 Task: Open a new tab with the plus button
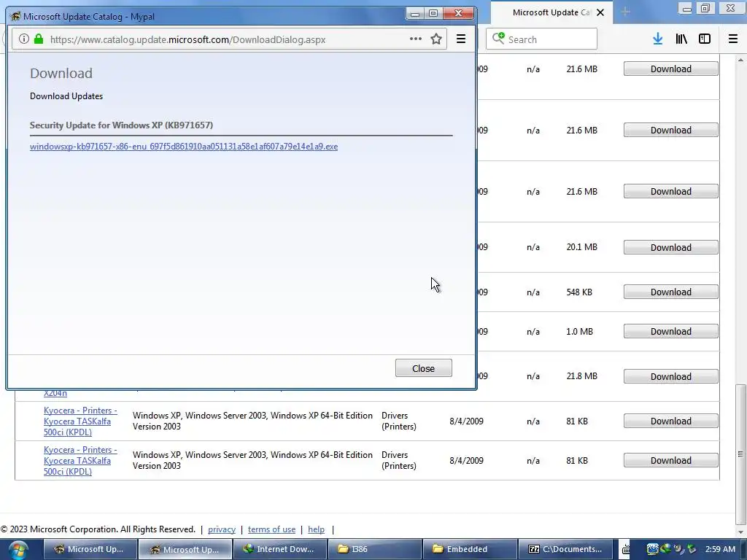tap(625, 12)
